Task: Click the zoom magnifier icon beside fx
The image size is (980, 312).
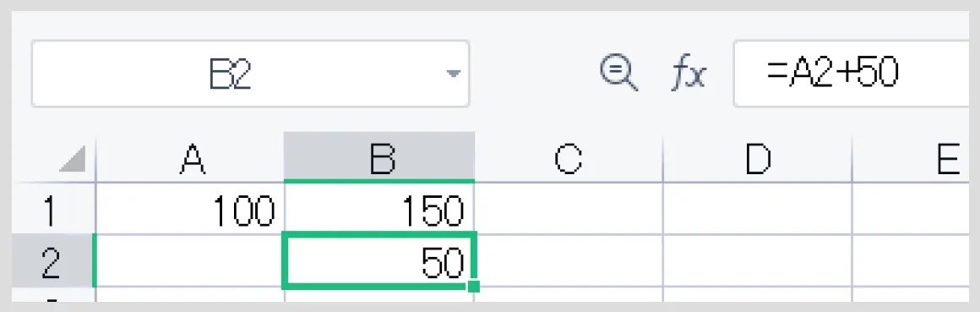Action: coord(618,73)
